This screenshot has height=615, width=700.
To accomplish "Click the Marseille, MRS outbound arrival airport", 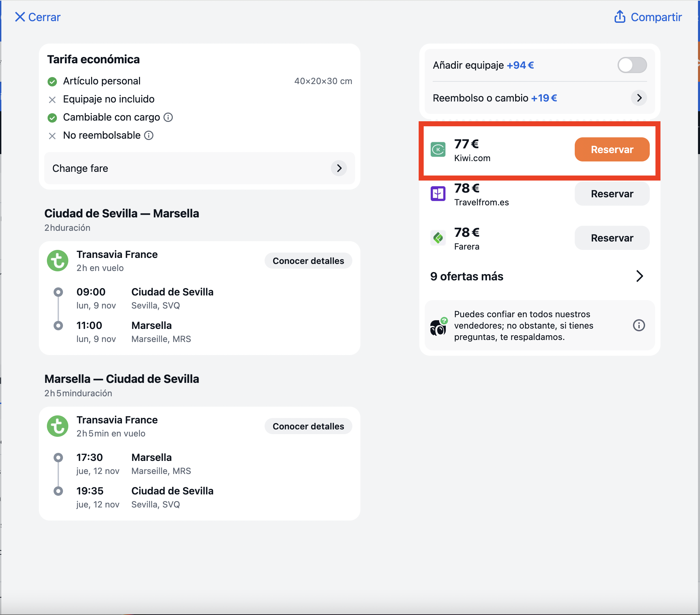I will click(x=161, y=339).
